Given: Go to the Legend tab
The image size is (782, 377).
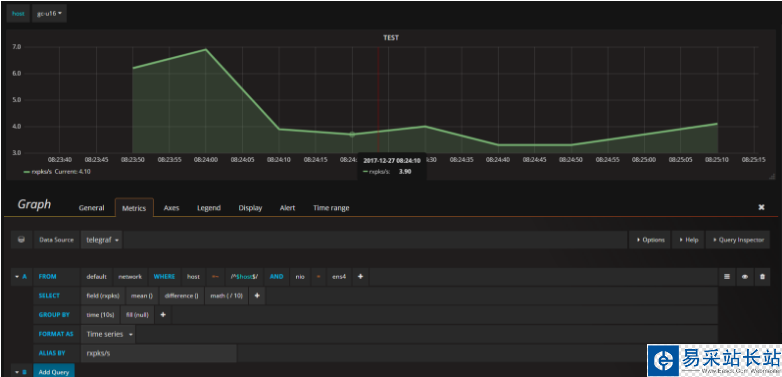Looking at the screenshot, I should pyautogui.click(x=208, y=208).
